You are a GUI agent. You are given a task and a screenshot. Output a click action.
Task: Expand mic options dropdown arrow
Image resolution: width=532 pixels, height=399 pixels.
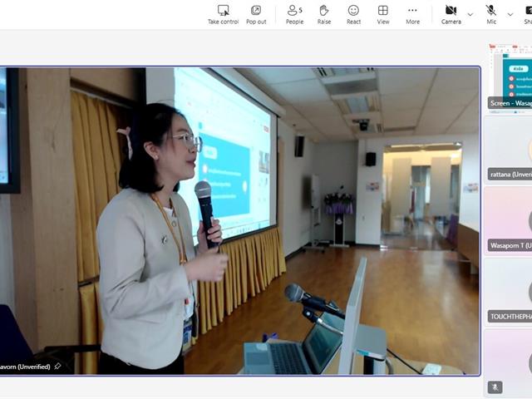pos(510,14)
